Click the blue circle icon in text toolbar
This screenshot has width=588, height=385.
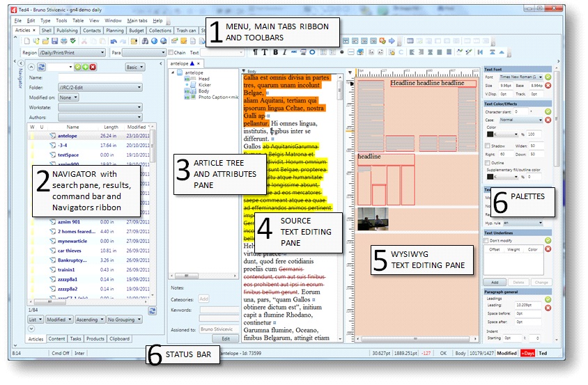(x=312, y=52)
